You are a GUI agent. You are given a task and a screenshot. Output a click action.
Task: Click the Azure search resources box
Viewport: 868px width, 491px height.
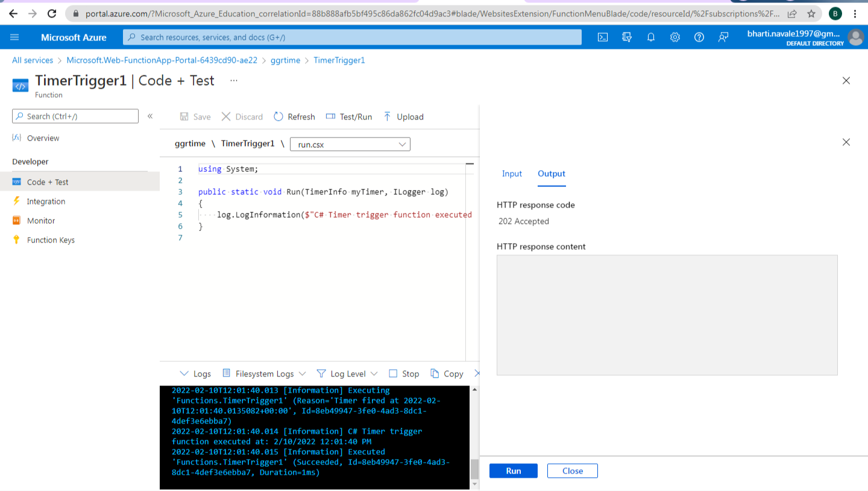pyautogui.click(x=353, y=37)
